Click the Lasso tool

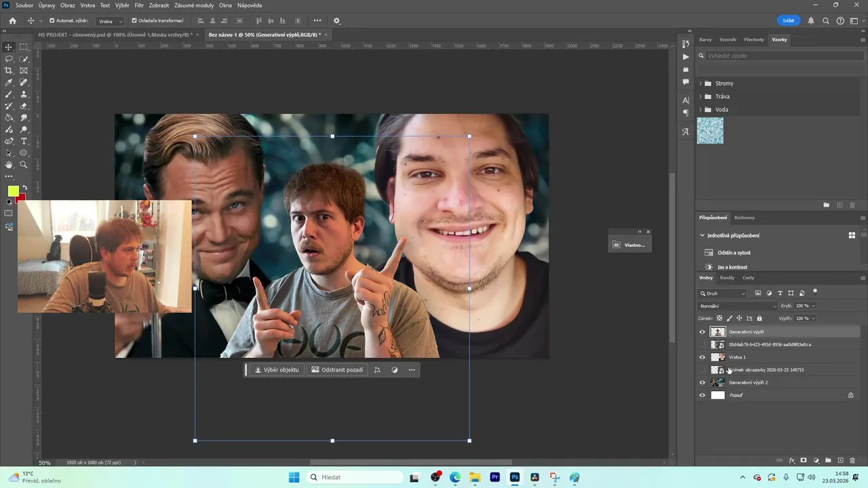[x=9, y=59]
